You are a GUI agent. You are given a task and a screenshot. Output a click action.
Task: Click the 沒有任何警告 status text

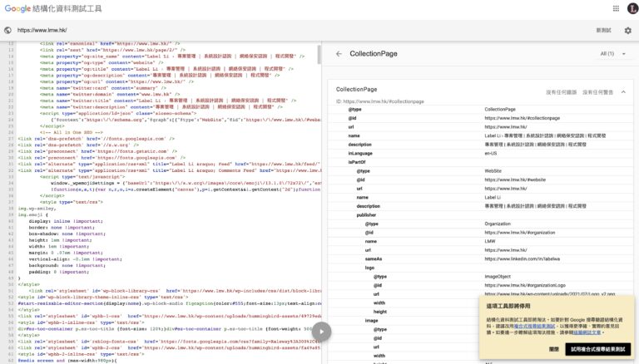tap(597, 92)
